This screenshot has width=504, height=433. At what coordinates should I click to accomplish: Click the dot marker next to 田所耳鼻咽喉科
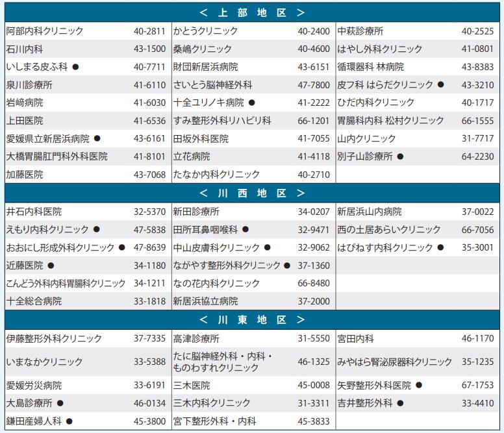coord(246,229)
